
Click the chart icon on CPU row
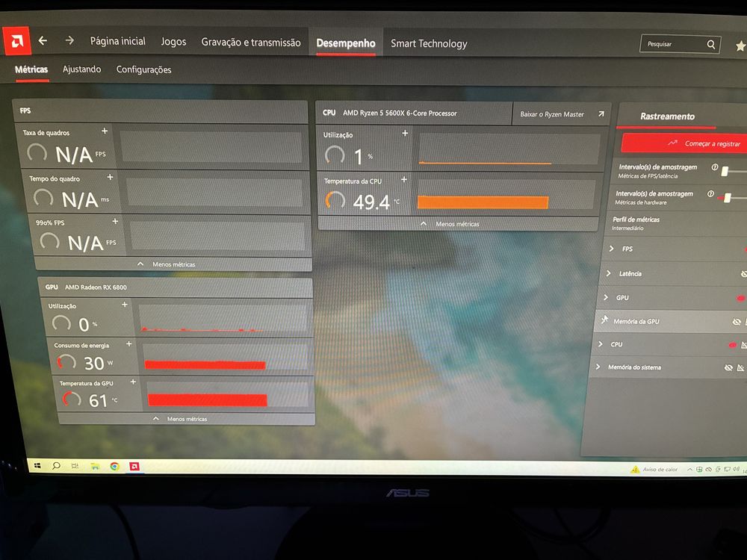point(744,345)
